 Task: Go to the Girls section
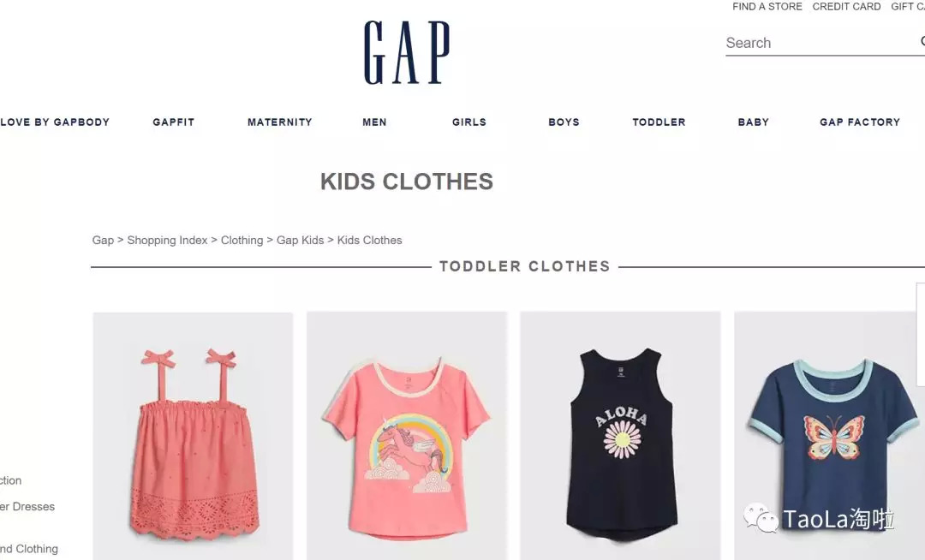coord(469,122)
